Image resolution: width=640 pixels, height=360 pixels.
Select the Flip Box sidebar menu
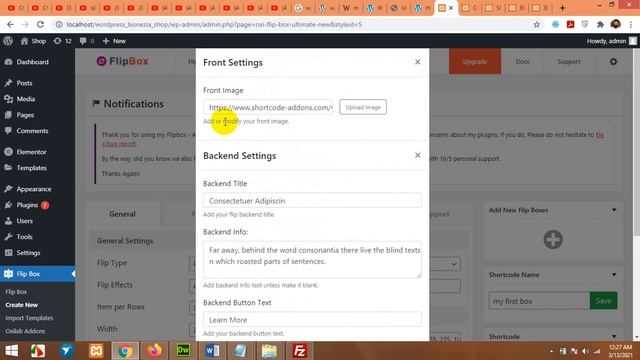tap(37, 274)
